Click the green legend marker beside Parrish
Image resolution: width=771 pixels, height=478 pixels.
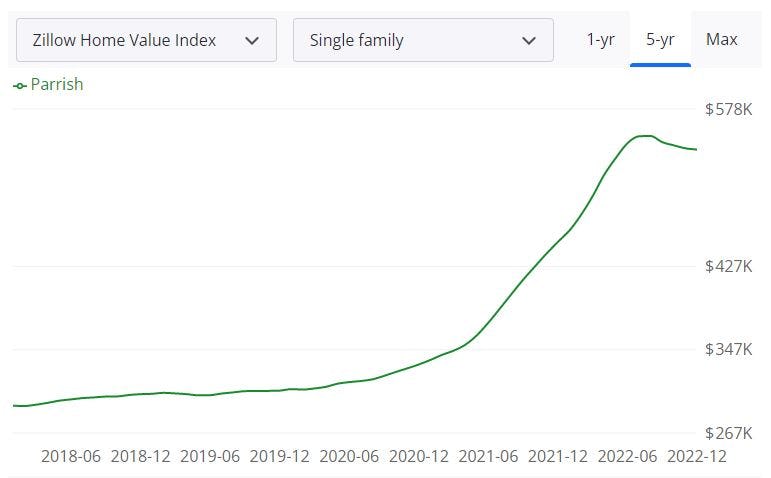coord(20,86)
